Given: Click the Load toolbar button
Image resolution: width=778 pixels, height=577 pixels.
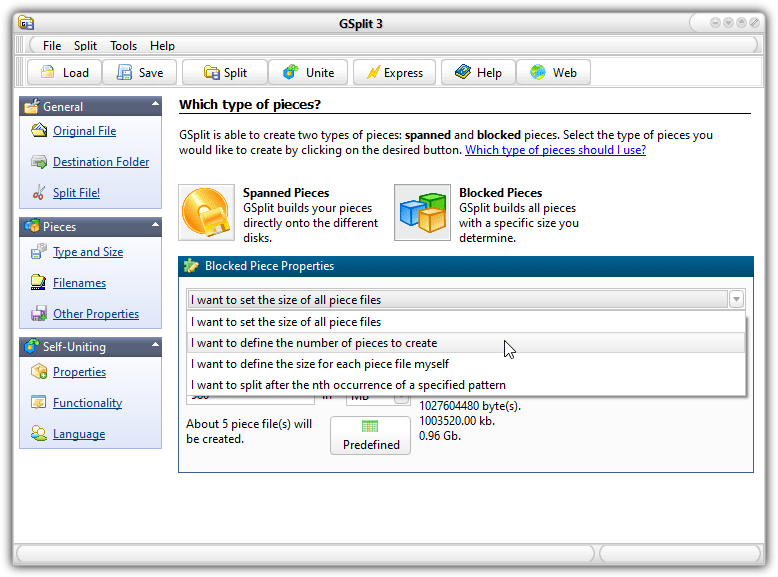Looking at the screenshot, I should (x=65, y=72).
